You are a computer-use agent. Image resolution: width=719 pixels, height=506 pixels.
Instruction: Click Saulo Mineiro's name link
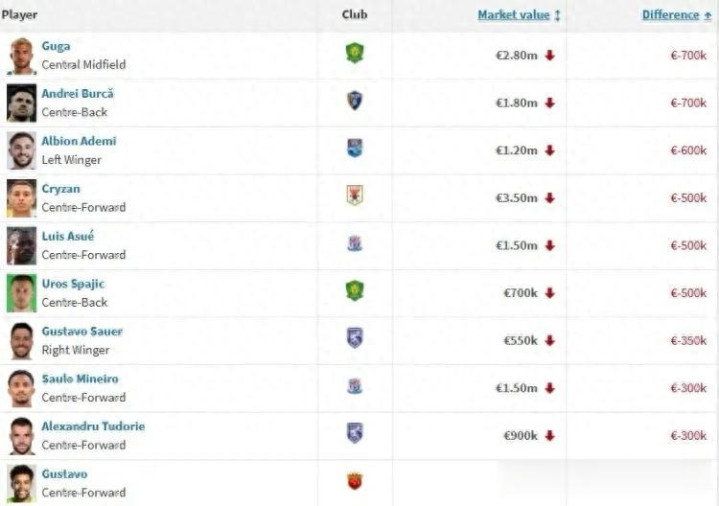coord(80,379)
